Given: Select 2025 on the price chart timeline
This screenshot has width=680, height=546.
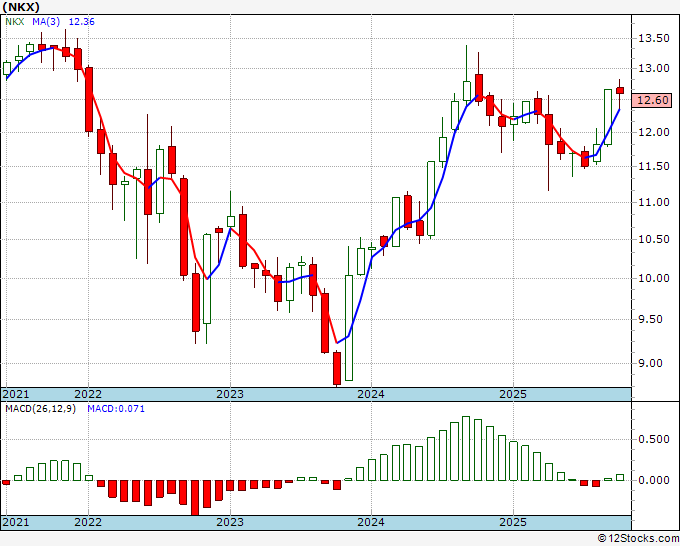Looking at the screenshot, I should [x=513, y=394].
